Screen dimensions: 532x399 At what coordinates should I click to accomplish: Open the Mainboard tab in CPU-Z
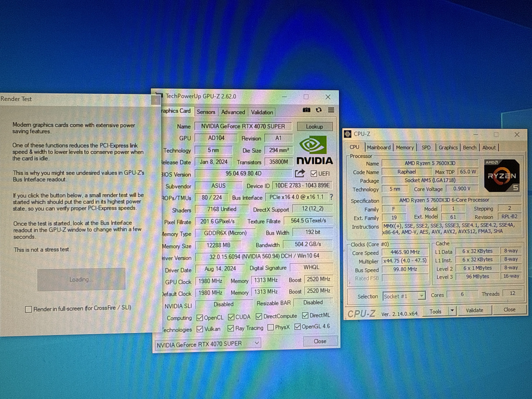pyautogui.click(x=378, y=147)
